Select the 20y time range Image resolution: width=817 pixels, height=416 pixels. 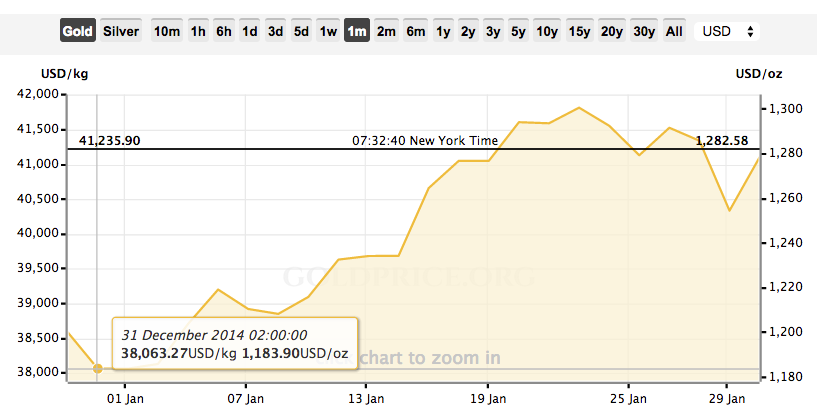613,31
